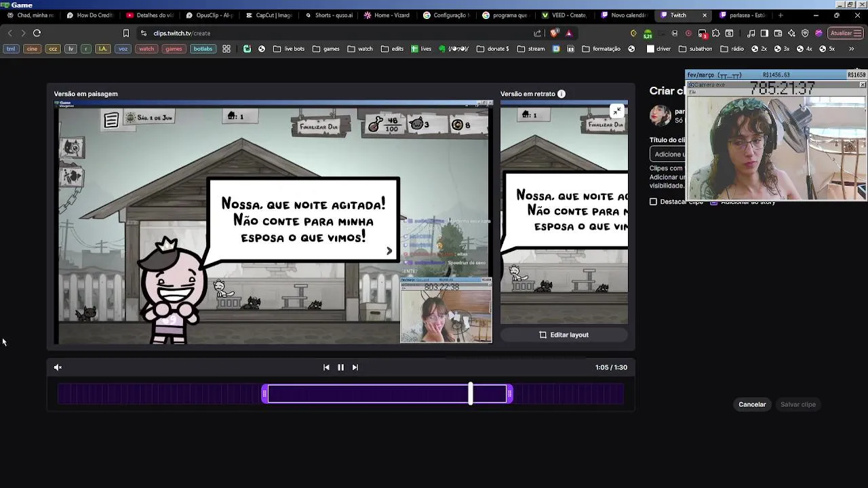Open the tml bookmark tag

point(11,49)
